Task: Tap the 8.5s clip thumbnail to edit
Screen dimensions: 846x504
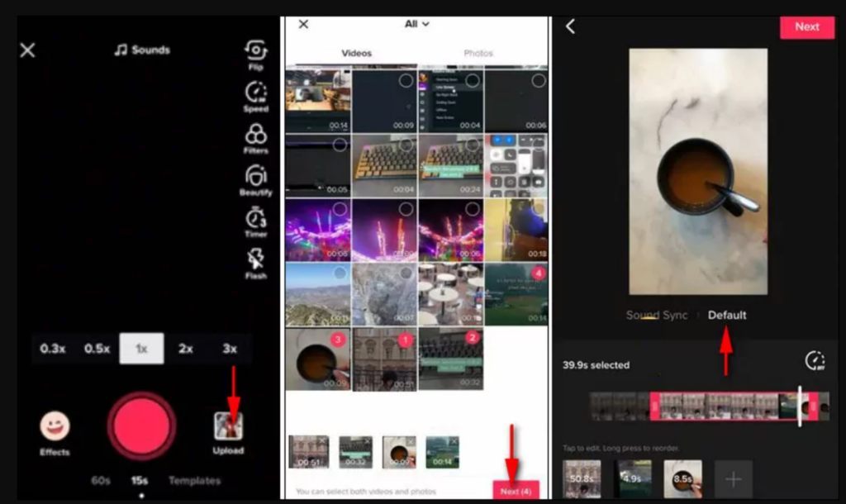Action: [x=681, y=478]
